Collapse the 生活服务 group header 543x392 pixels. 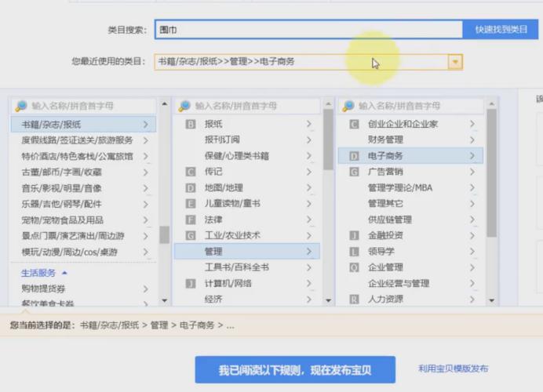[44, 273]
